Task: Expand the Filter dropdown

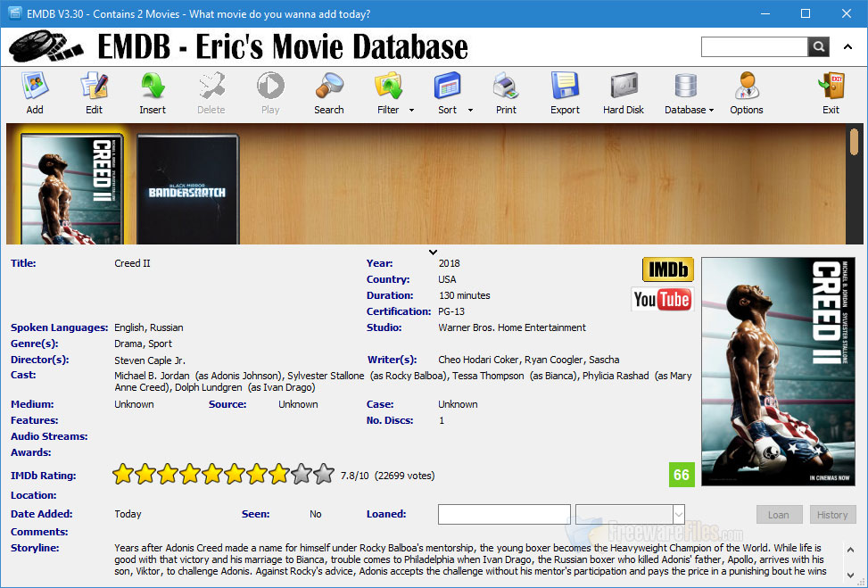Action: 409,109
